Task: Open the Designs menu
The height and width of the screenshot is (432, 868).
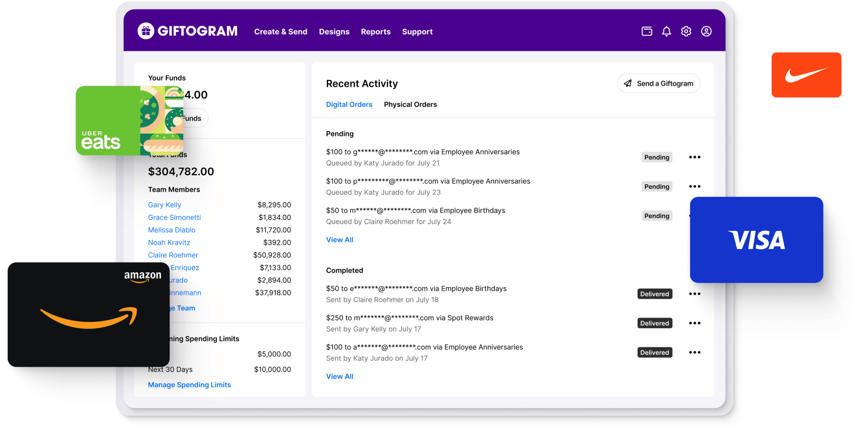Action: click(x=334, y=32)
